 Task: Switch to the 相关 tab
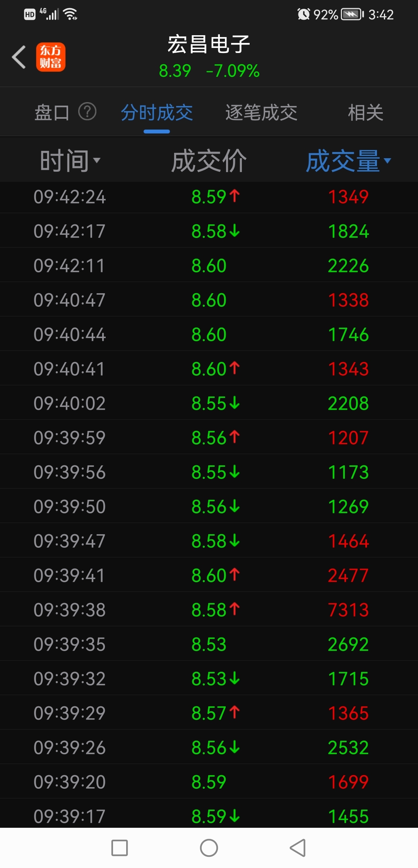pyautogui.click(x=365, y=113)
